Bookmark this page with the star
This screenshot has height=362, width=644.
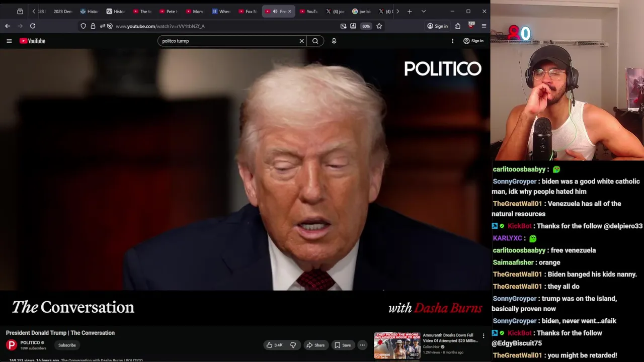379,26
